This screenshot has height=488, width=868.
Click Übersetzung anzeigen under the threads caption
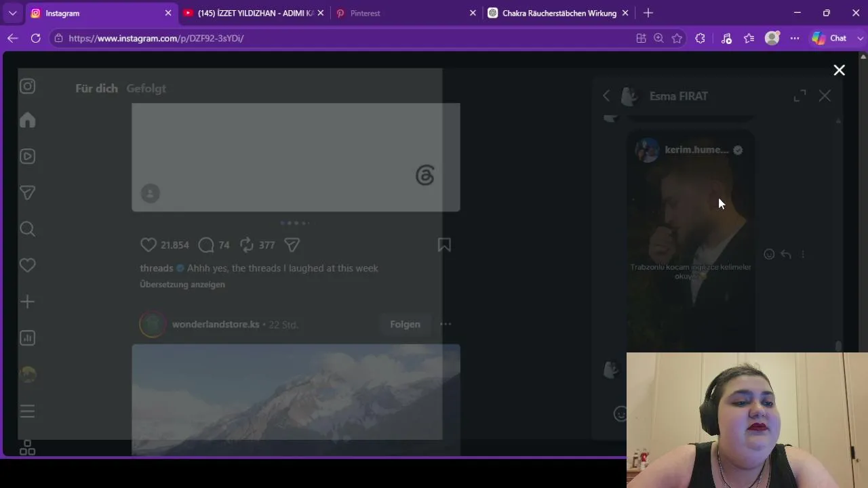click(182, 285)
